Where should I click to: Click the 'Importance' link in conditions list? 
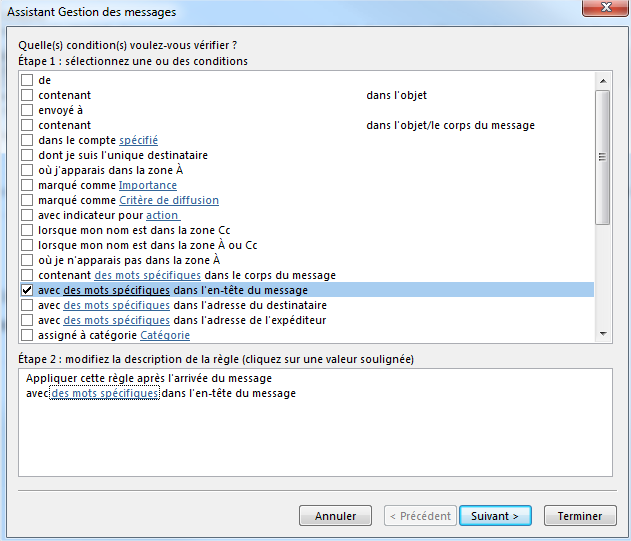click(147, 185)
